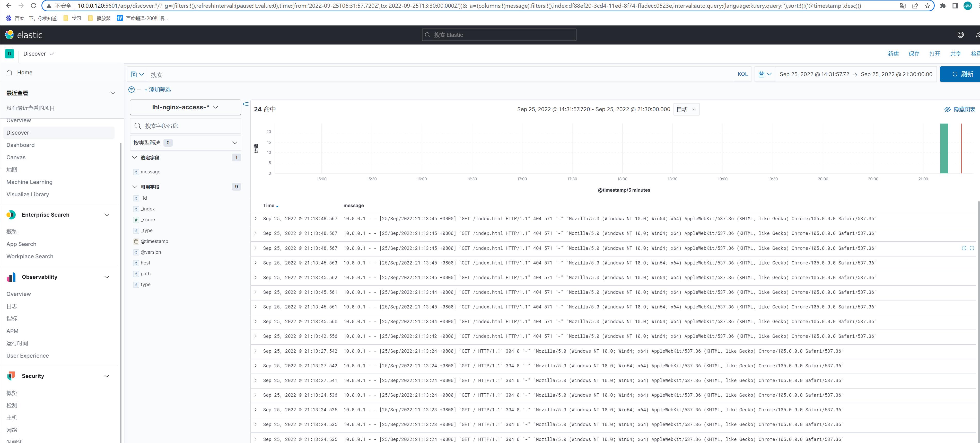
Task: Click the Security logo icon
Action: pos(11,376)
